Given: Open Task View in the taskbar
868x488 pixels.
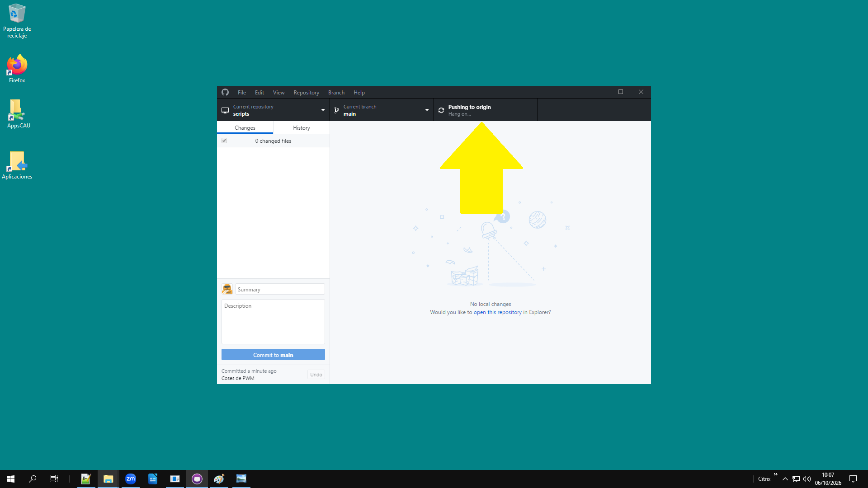Looking at the screenshot, I should pyautogui.click(x=54, y=479).
